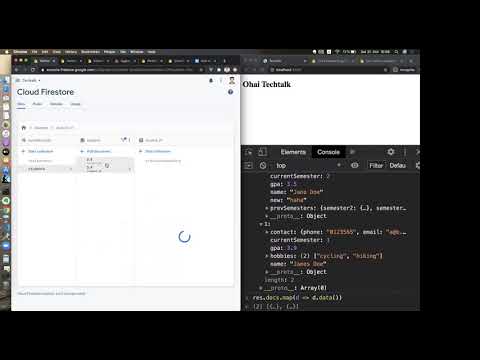The image size is (480, 360).
Task: Open the 'top' JavaScript context dropdown
Action: 308,165
